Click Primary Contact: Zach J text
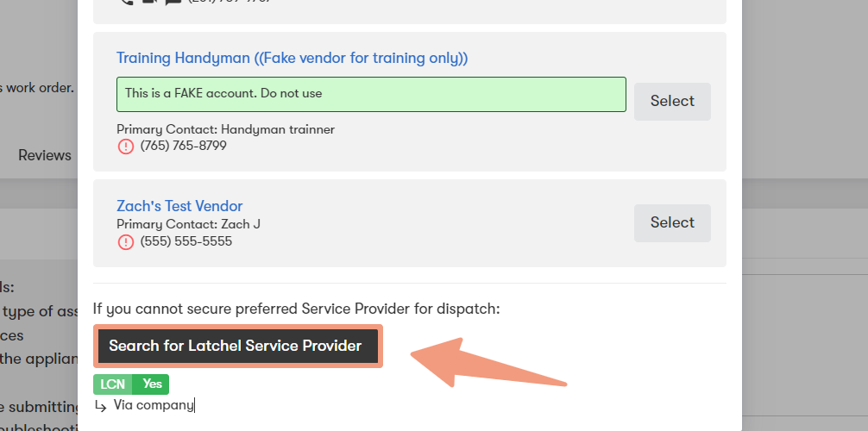868x431 pixels. click(188, 225)
